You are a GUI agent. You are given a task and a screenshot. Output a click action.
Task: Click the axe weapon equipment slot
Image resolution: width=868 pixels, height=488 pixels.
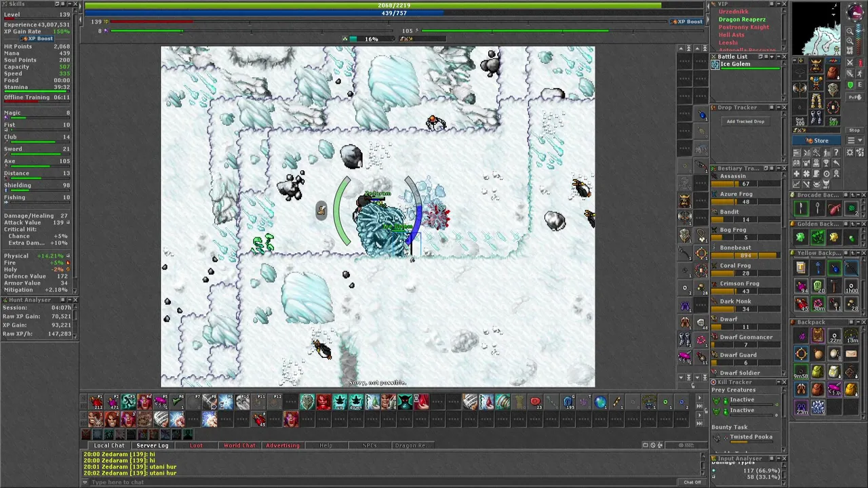[x=800, y=89]
